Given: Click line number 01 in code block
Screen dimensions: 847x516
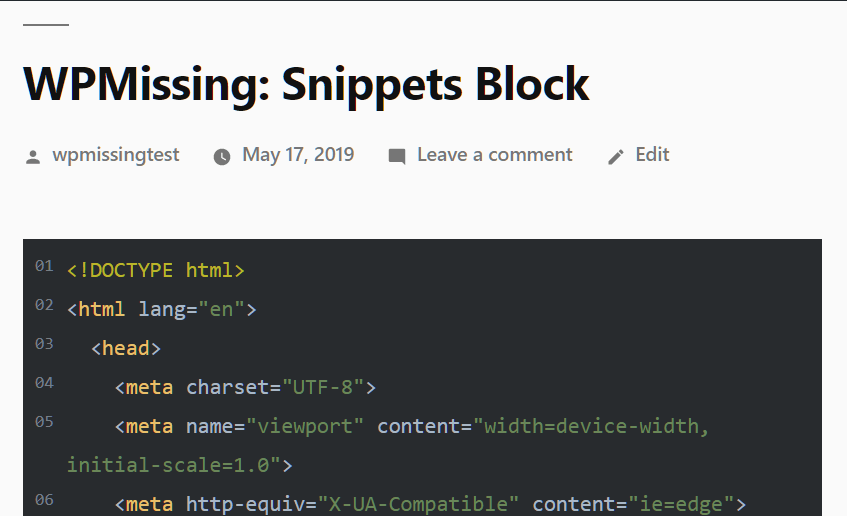Looking at the screenshot, I should (x=44, y=266).
